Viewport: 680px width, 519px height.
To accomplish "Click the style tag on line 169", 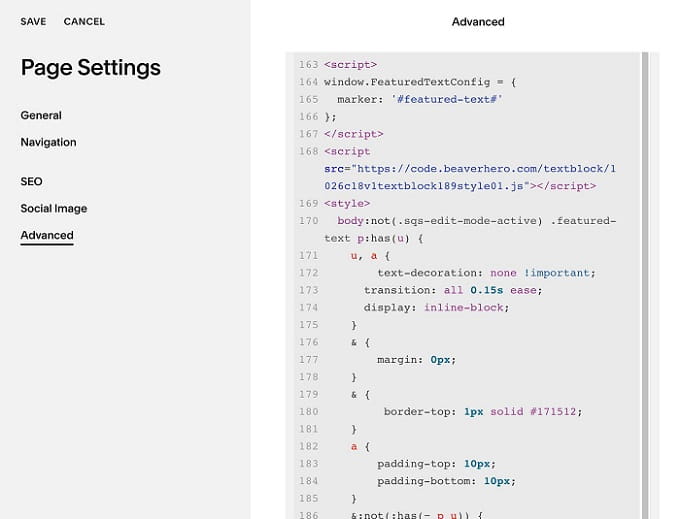I will point(347,203).
